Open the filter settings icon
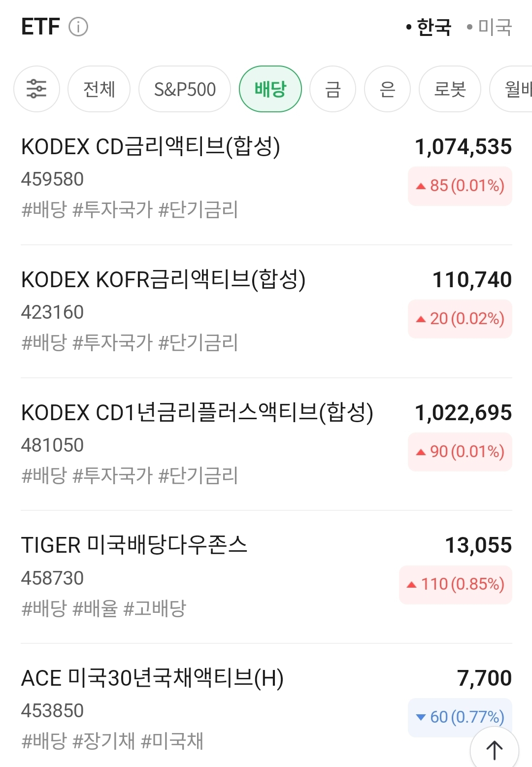Screen dimensions: 532x767 (36, 89)
